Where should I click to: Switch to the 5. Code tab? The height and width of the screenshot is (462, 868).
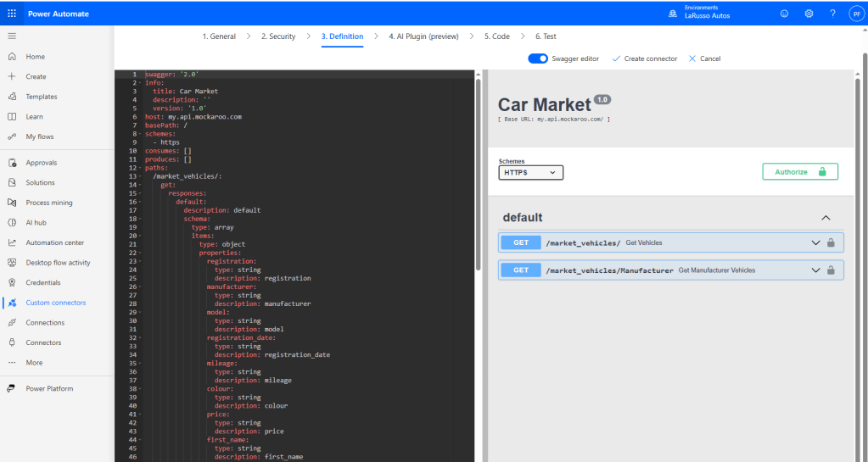pyautogui.click(x=496, y=36)
